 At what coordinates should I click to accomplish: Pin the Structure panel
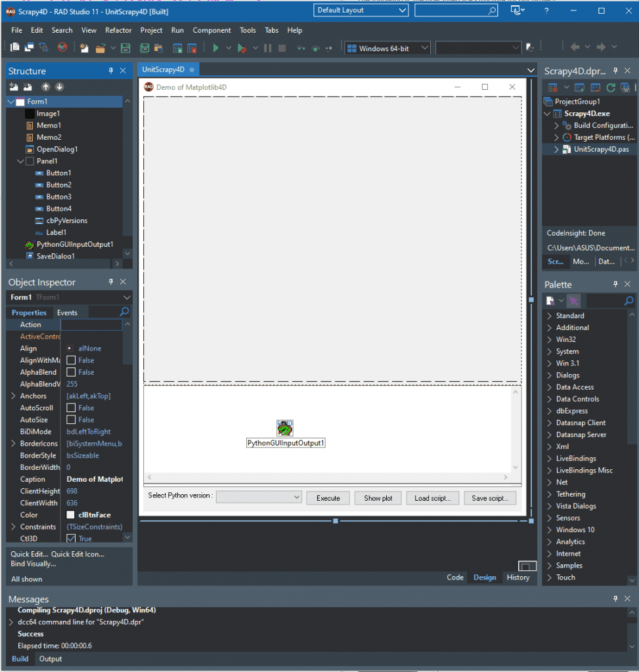(x=110, y=71)
